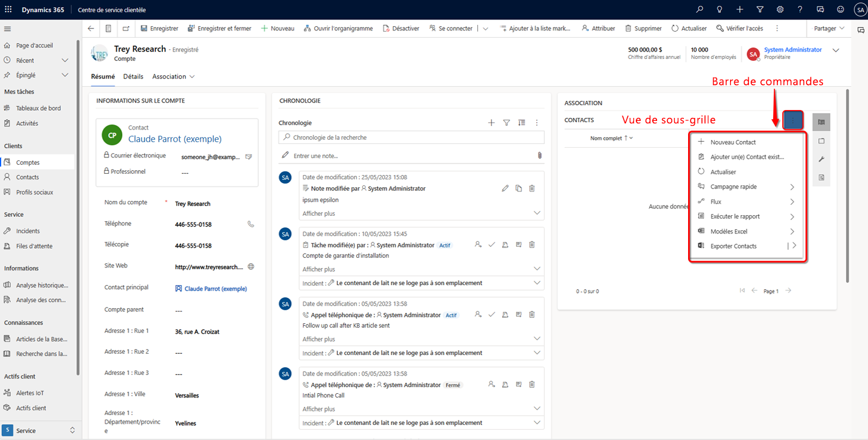Screen dimensions: 868x440
Task: Open the wrench tool in side pane
Action: [821, 159]
